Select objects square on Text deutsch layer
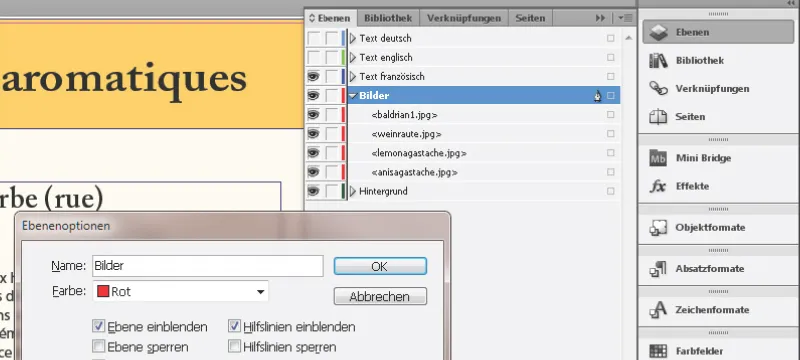Screen dimensions: 800x360 611,38
